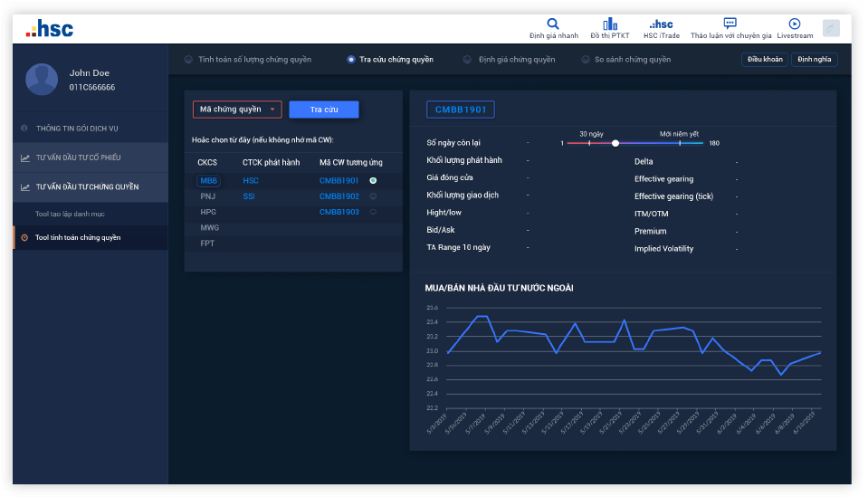Click the Mã CW tương ứng column header
Image resolution: width=868 pixels, height=497 pixels.
(x=351, y=163)
